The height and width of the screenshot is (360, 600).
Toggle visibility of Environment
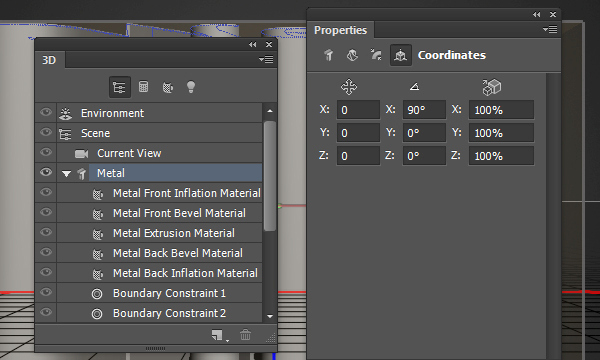click(46, 112)
